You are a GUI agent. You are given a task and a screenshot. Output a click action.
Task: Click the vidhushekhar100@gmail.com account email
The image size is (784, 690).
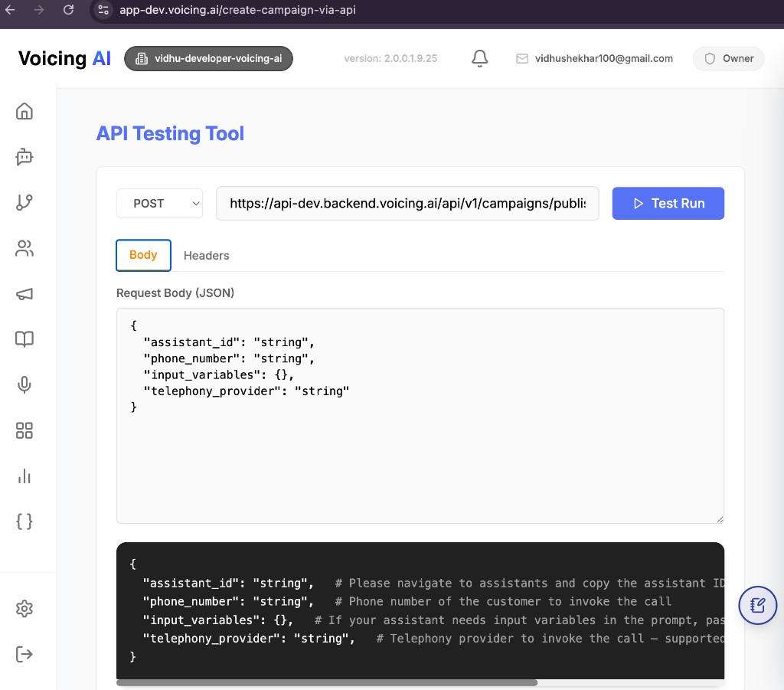[603, 58]
